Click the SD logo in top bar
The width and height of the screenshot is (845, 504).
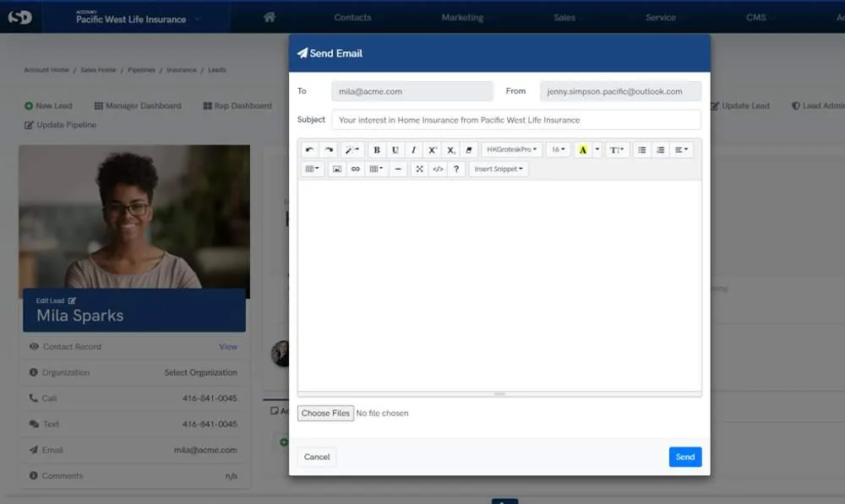coord(20,17)
